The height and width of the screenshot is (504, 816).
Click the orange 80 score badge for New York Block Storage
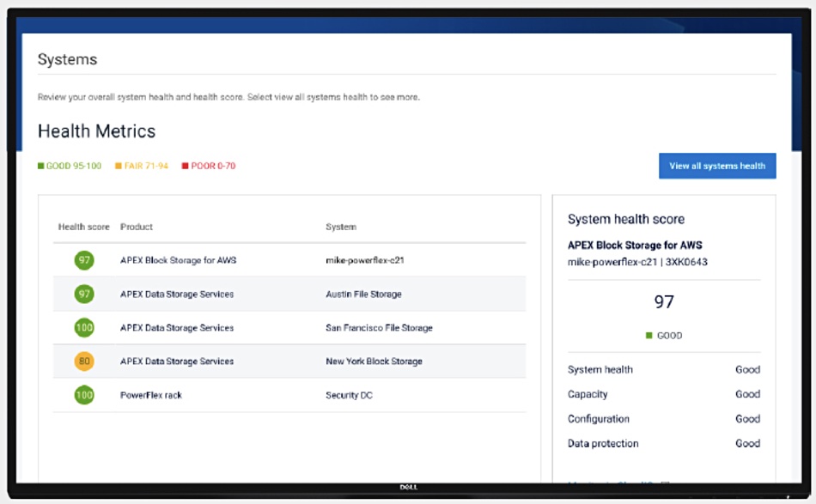click(84, 361)
